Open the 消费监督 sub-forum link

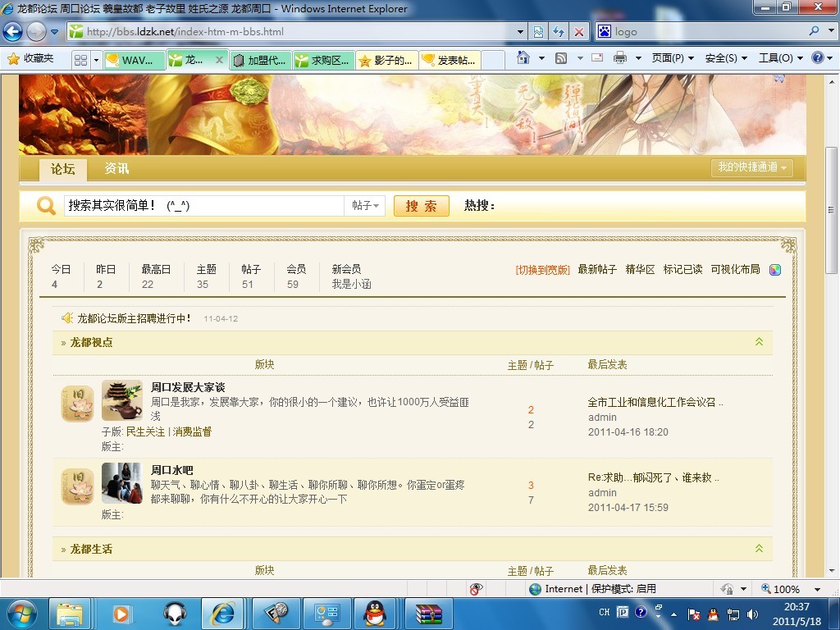coord(192,431)
